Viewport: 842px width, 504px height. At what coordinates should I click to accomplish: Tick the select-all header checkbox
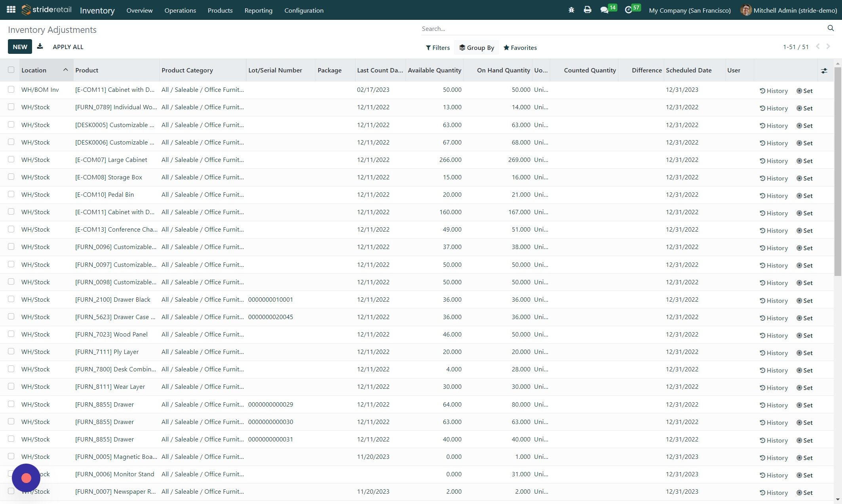click(11, 70)
